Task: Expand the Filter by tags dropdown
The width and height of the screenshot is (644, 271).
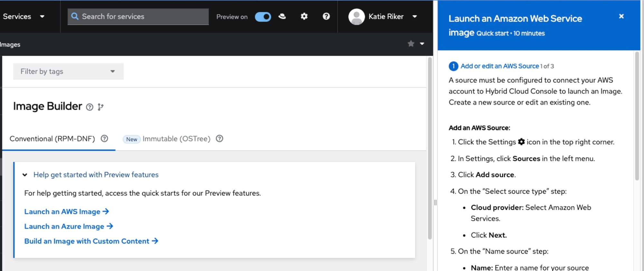Action: click(68, 71)
